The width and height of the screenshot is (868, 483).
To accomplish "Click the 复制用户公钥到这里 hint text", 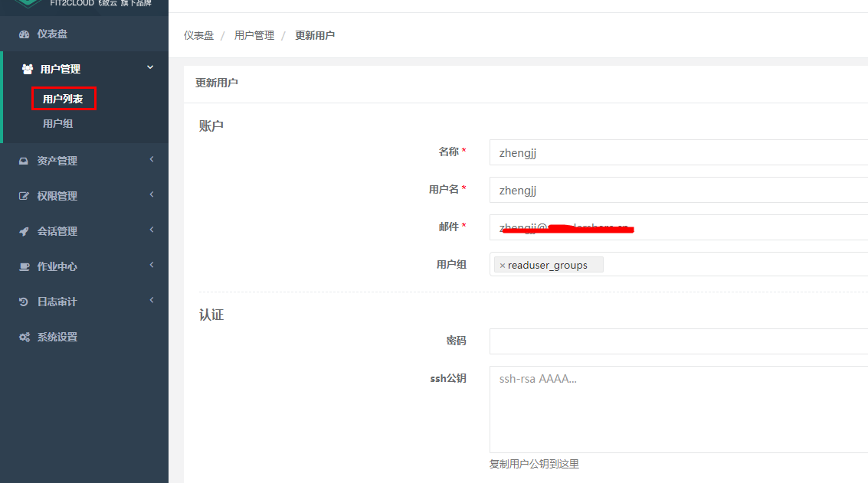I will coord(534,464).
